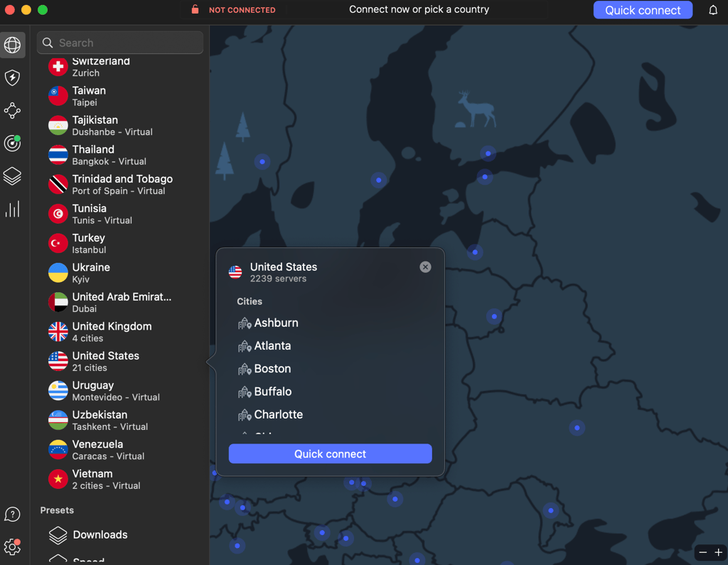
Task: Click the Presets section heading
Action: [x=57, y=510]
